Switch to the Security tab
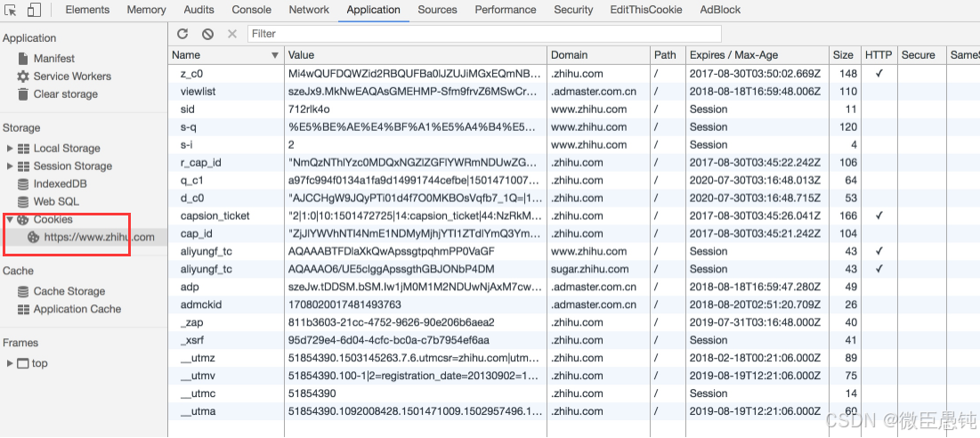 click(x=573, y=10)
